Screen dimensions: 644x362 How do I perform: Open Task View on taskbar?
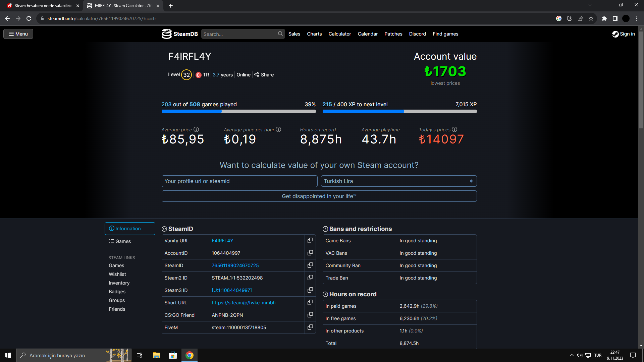point(140,355)
